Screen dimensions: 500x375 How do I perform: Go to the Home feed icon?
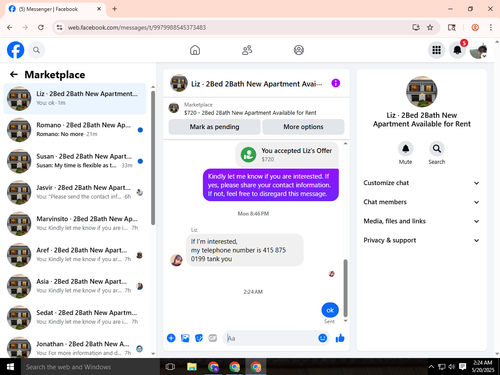[195, 50]
